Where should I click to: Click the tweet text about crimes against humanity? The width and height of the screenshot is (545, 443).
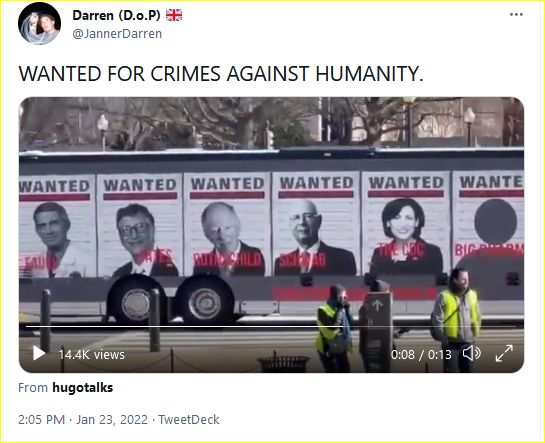[x=221, y=74]
